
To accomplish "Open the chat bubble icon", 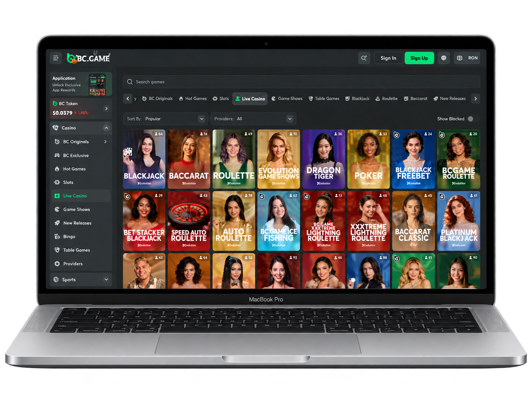I will tap(444, 58).
